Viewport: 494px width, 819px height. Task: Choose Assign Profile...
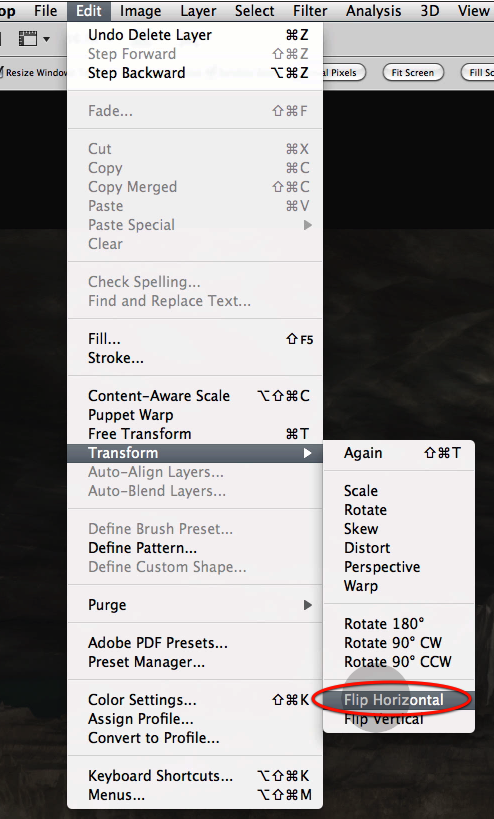click(195, 719)
